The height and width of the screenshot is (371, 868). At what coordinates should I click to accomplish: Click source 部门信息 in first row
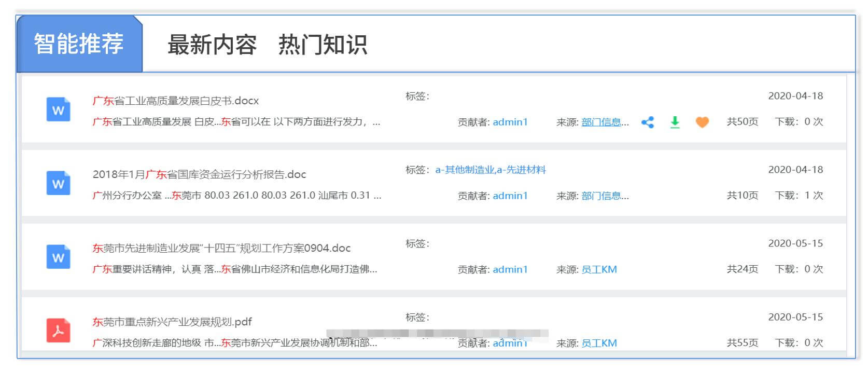(x=605, y=122)
